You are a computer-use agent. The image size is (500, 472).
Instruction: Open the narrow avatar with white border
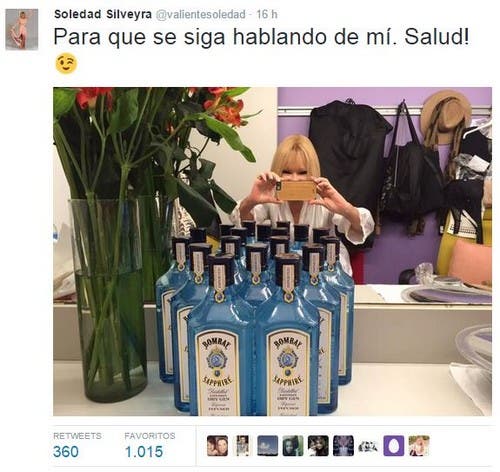tap(242, 446)
